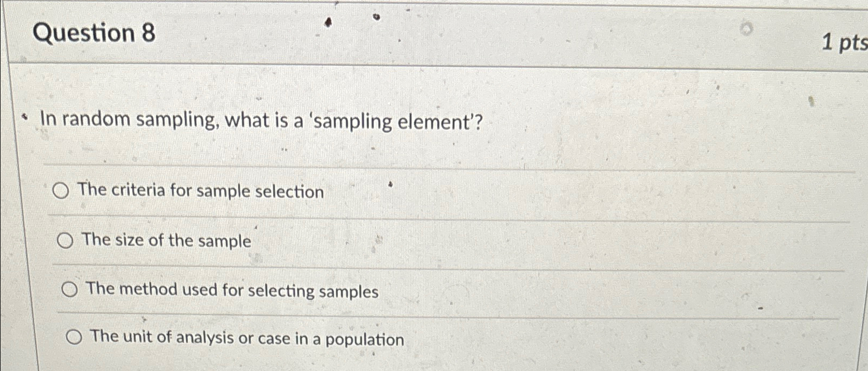The width and height of the screenshot is (868, 371).
Task: Select the radio button for 'The size of the sample'
Action: 66,240
